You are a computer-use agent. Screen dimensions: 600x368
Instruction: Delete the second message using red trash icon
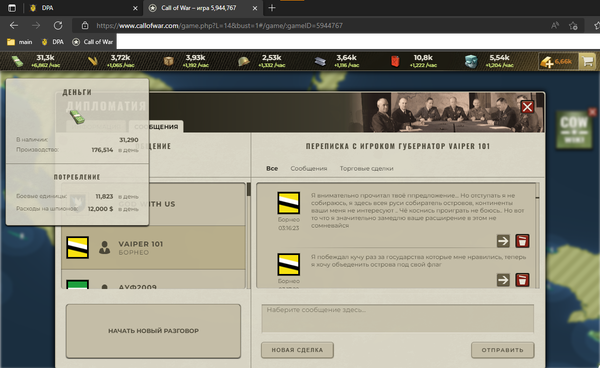pos(522,280)
